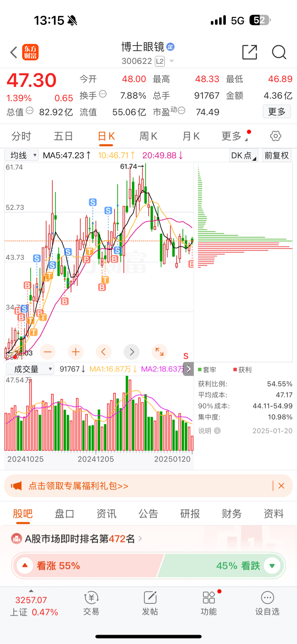Expand chart to fullscreen icon
The image size is (297, 644).
[x=159, y=352]
